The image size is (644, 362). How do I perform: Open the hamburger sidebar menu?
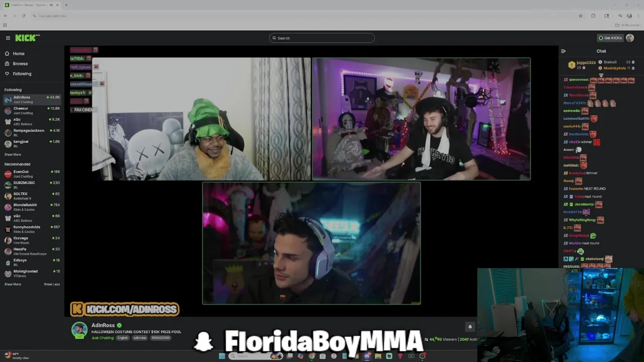[x=8, y=38]
